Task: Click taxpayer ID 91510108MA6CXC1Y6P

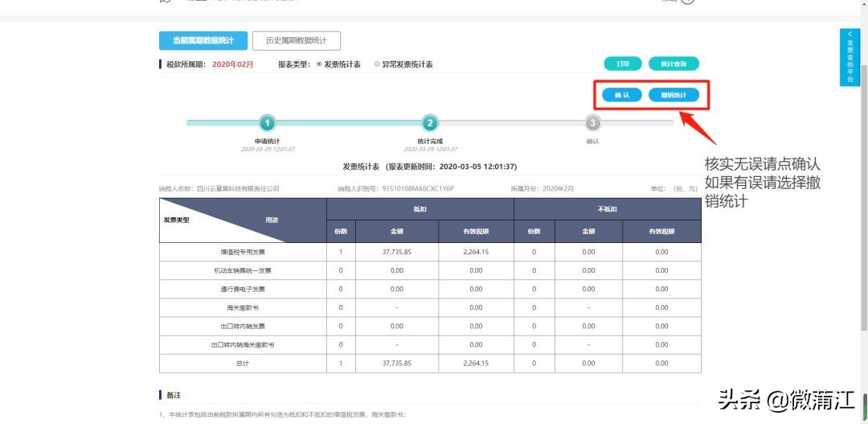Action: pos(418,188)
